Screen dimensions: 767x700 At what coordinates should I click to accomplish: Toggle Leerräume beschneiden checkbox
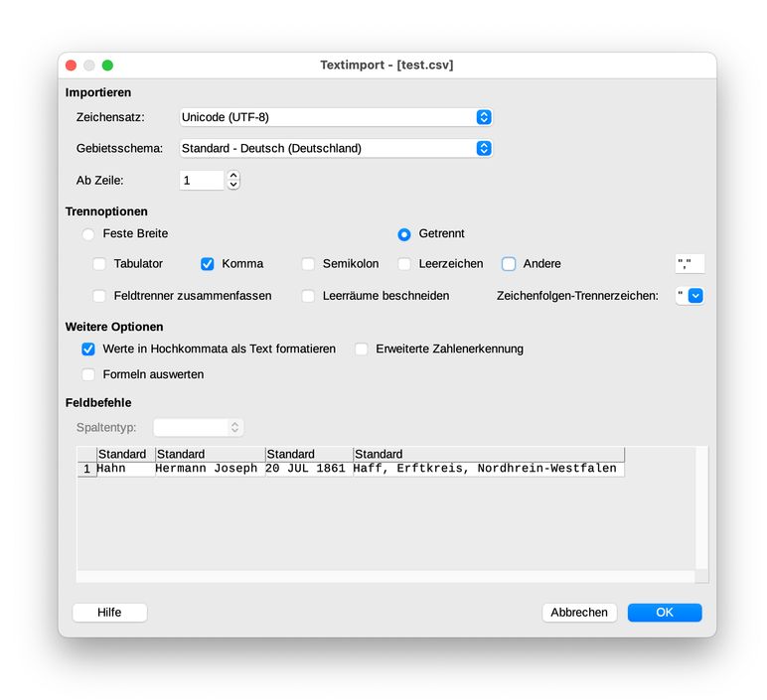[x=308, y=296]
